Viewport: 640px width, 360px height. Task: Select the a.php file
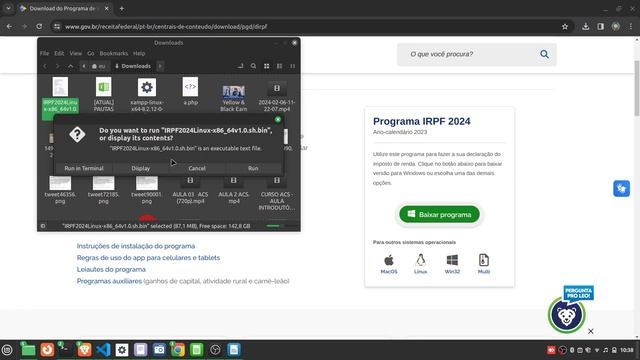click(x=190, y=91)
